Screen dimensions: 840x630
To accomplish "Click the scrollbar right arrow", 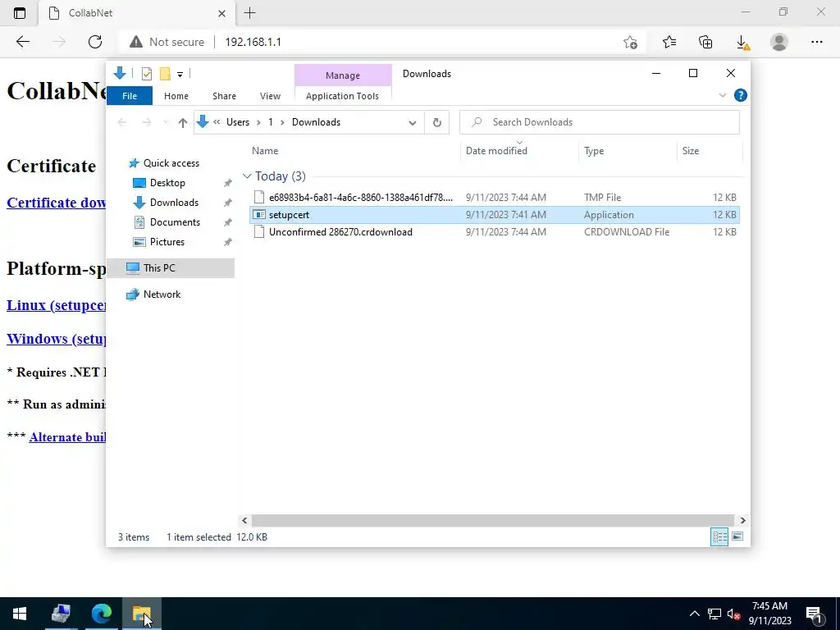I will [742, 520].
